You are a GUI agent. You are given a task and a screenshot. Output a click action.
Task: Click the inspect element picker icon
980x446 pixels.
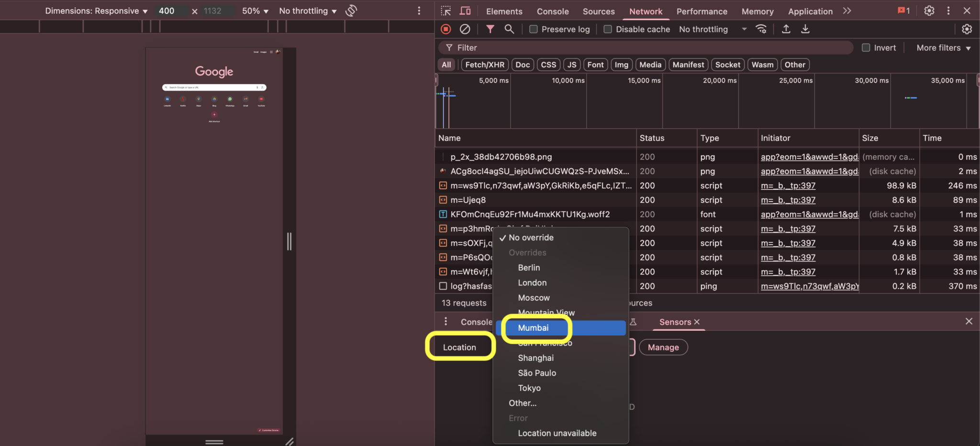point(446,11)
